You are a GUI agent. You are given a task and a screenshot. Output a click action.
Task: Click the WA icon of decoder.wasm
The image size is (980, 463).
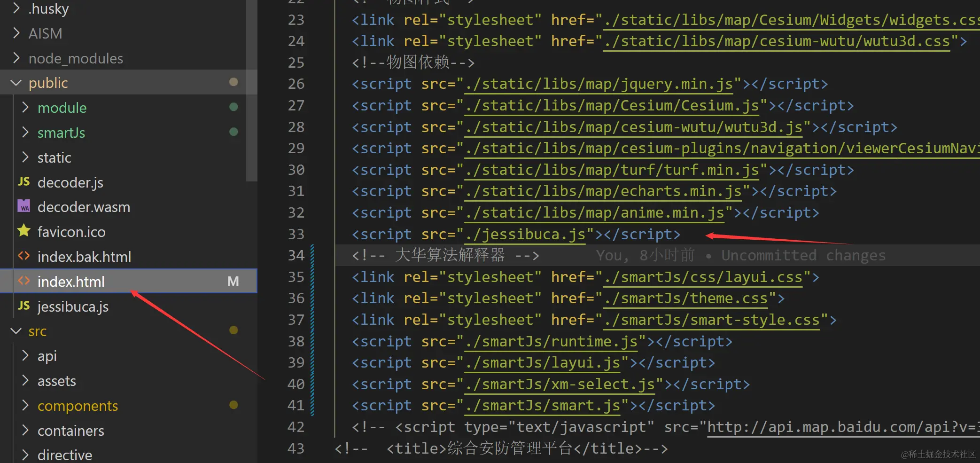click(x=24, y=206)
